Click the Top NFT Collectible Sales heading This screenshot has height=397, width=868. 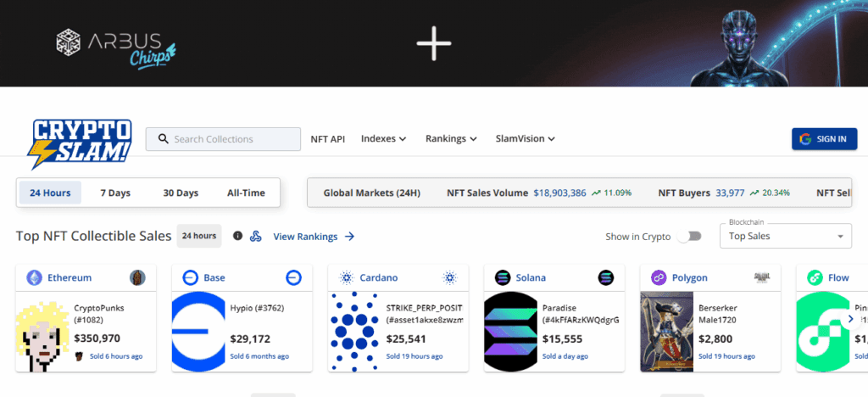coord(94,236)
